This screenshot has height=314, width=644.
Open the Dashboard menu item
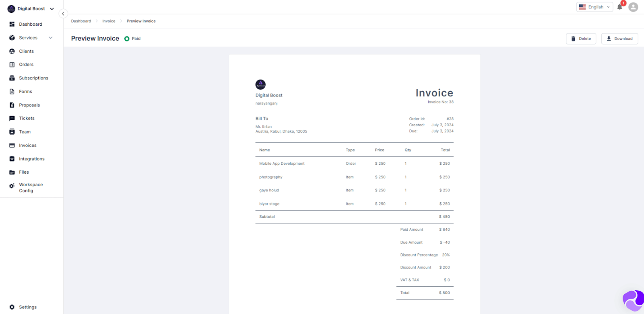click(31, 24)
